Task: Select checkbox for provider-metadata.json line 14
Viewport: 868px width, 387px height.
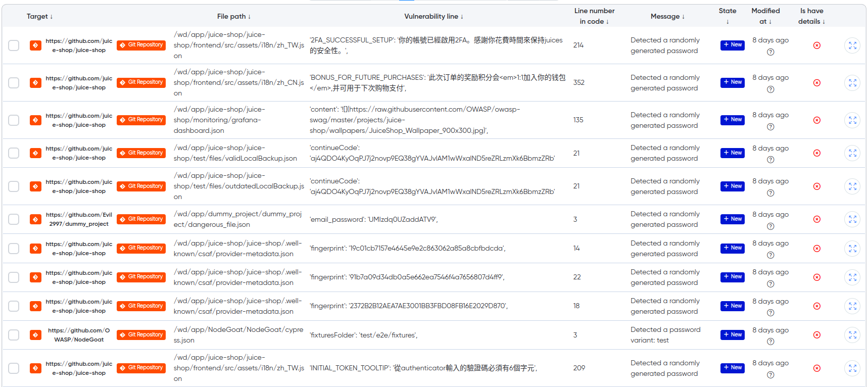Action: point(14,249)
